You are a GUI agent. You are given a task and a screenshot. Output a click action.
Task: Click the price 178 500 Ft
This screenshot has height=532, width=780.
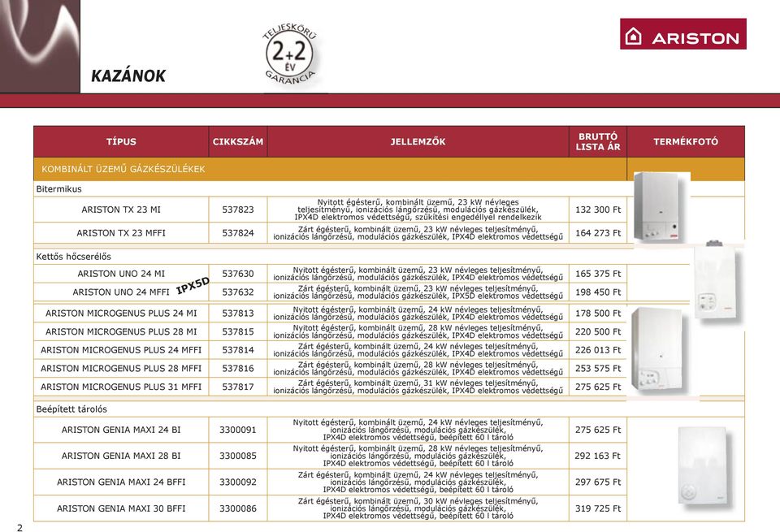[x=598, y=314]
